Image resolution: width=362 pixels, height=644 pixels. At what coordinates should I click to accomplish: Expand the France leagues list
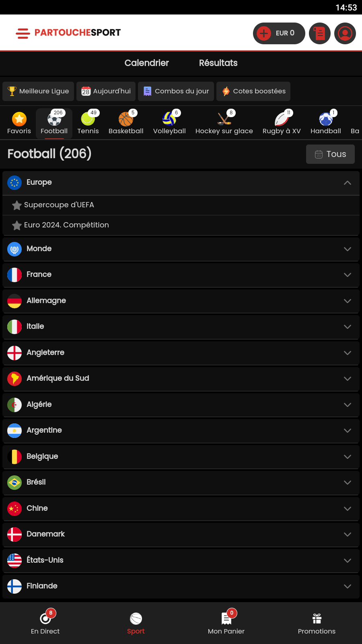348,275
